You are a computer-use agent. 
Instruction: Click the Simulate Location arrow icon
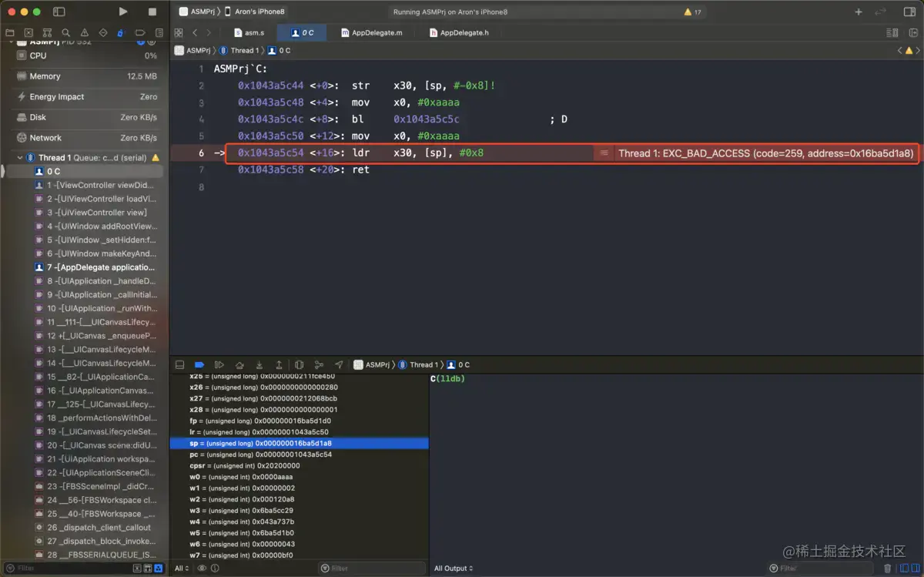click(x=339, y=364)
